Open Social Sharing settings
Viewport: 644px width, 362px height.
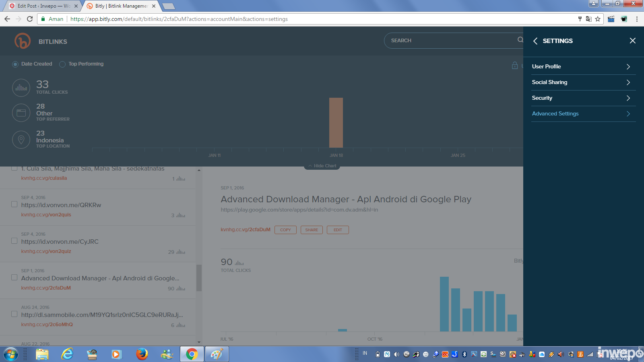pyautogui.click(x=584, y=82)
